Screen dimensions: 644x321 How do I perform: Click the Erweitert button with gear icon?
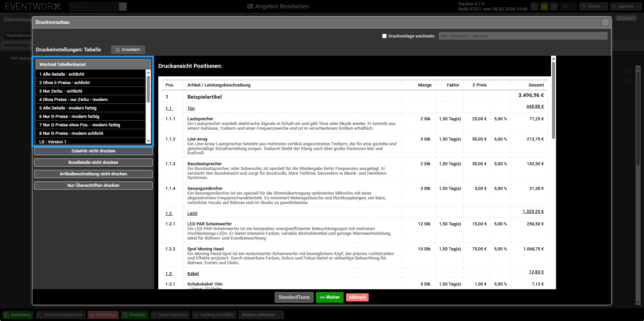128,50
